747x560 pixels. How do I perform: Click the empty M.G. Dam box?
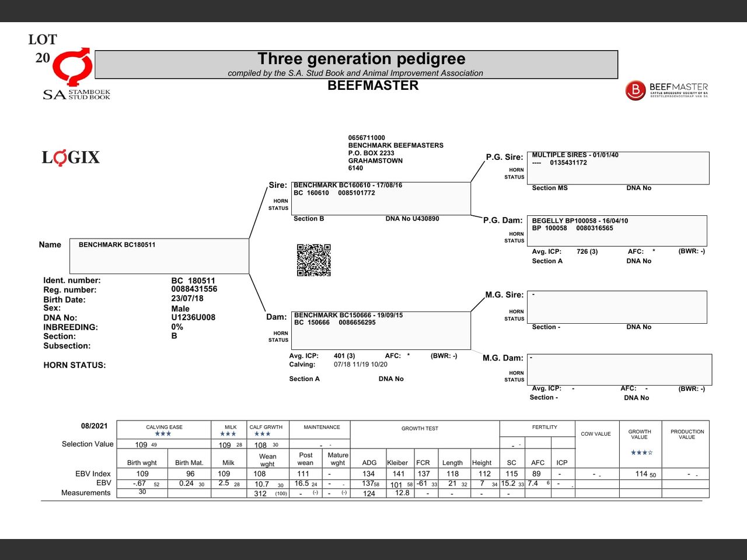tap(619, 369)
